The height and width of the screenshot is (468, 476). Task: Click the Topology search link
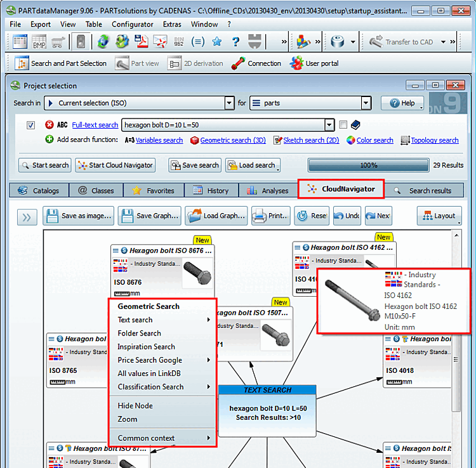[435, 140]
